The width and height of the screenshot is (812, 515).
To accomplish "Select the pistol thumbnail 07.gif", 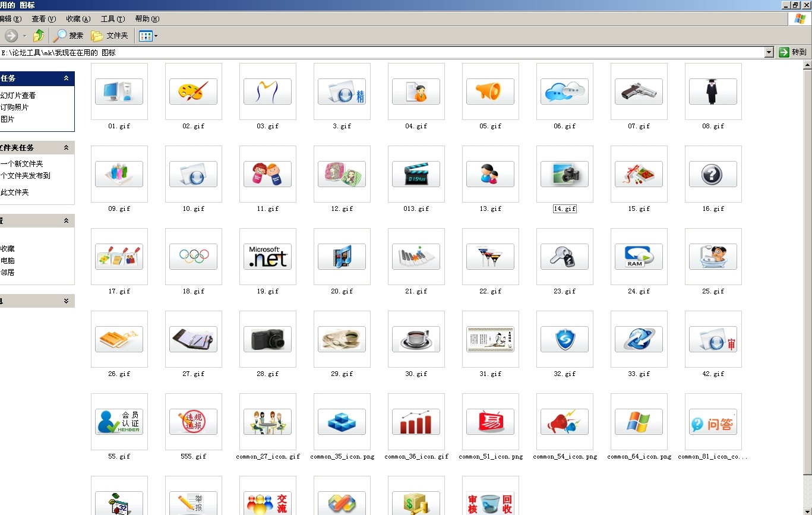I will point(639,91).
